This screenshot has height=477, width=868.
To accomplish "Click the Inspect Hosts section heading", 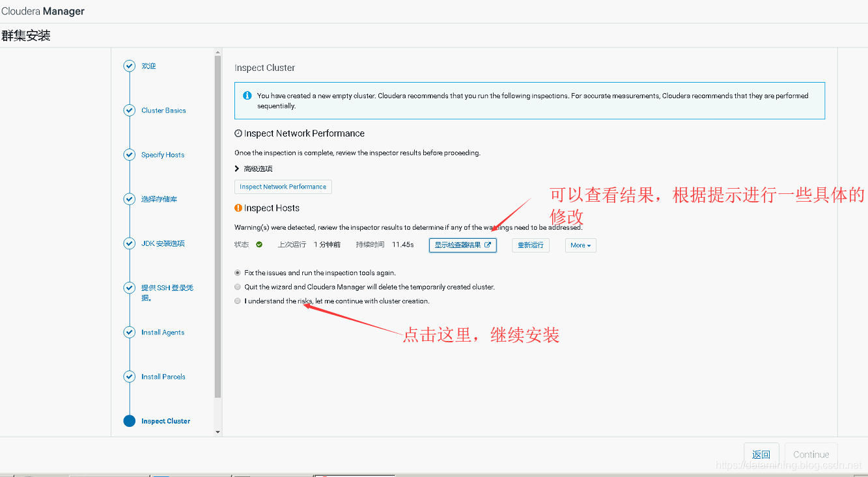I will (272, 208).
